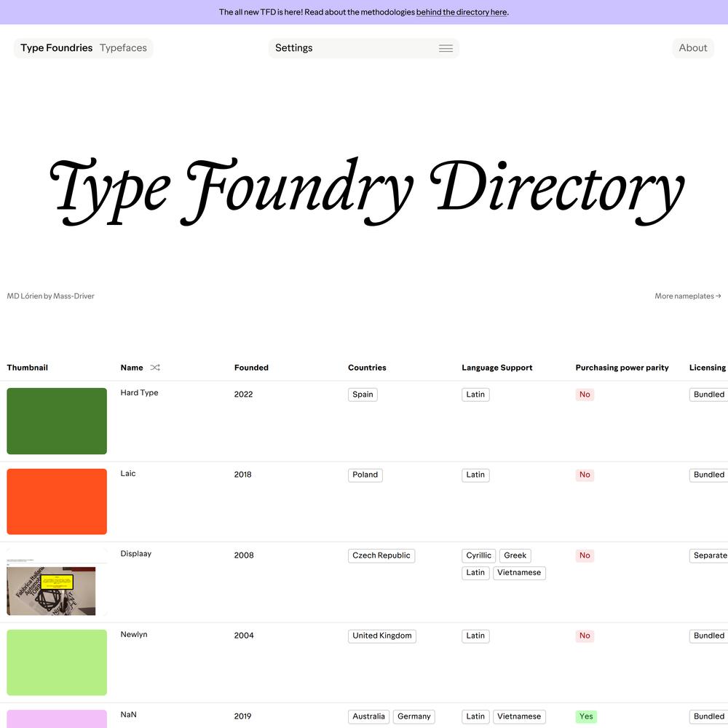The image size is (728, 728).
Task: Click the Latin tag in Displaay row
Action: coord(475,573)
